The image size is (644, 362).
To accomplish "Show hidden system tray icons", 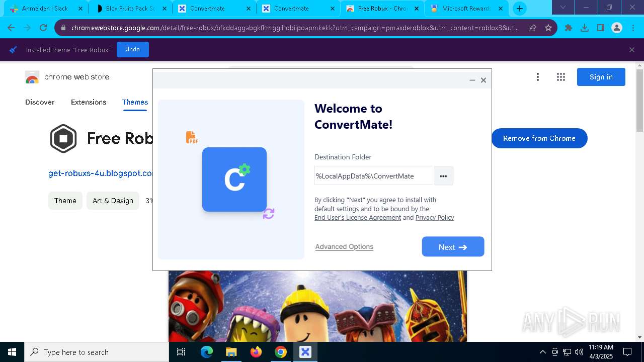I will [542, 352].
